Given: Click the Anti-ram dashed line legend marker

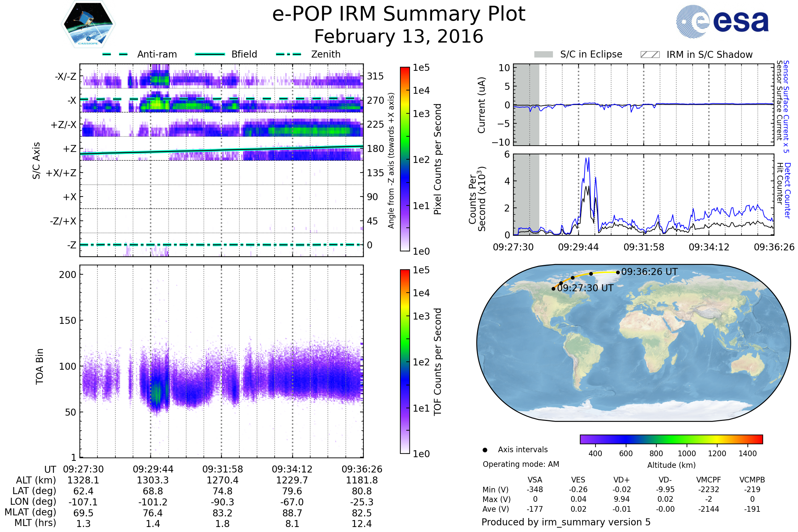Looking at the screenshot, I should click(115, 54).
